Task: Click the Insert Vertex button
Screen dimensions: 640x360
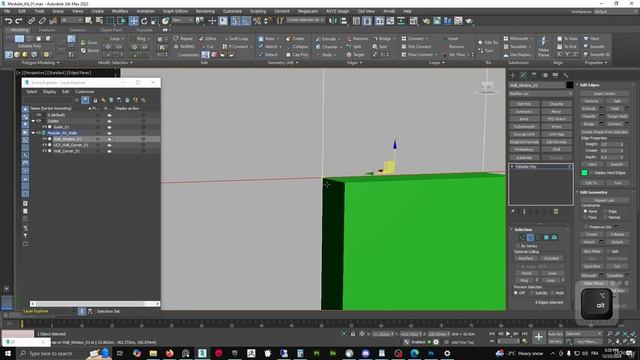Action: 604,93
